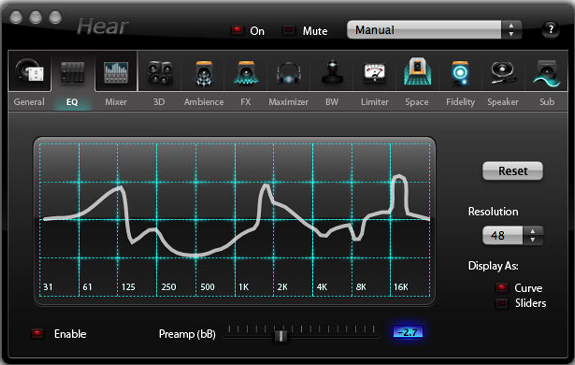Switch to the Limiter tab label
This screenshot has height=365, width=575.
click(x=374, y=102)
